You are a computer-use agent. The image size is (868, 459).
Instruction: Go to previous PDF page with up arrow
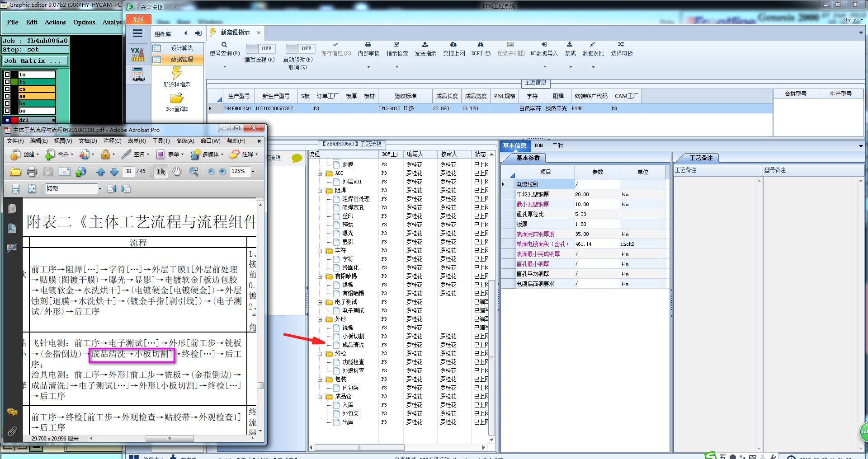tap(100, 172)
